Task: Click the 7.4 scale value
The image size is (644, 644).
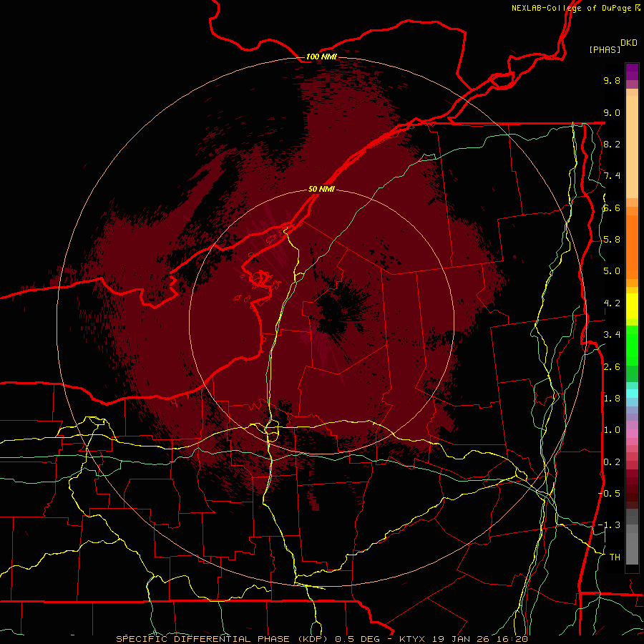Action: [x=612, y=176]
